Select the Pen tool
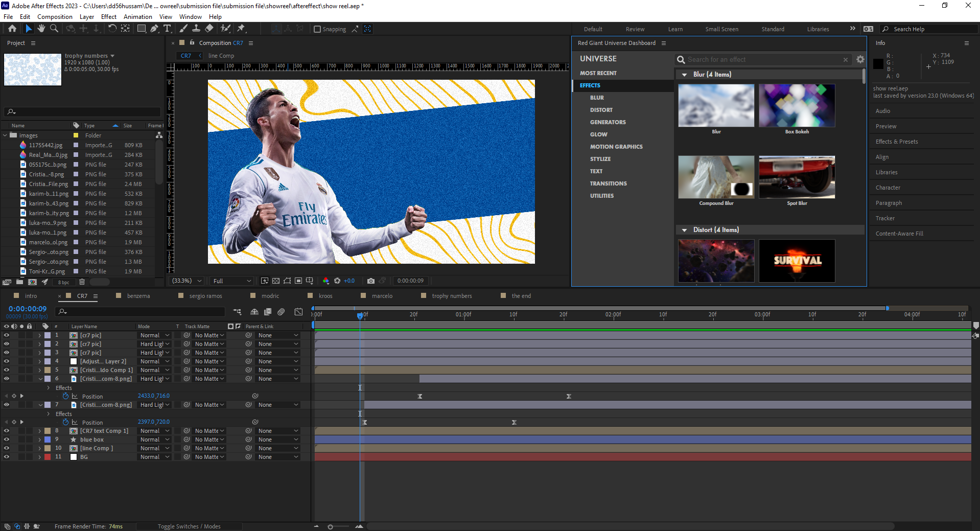The image size is (980, 531). (x=154, y=29)
